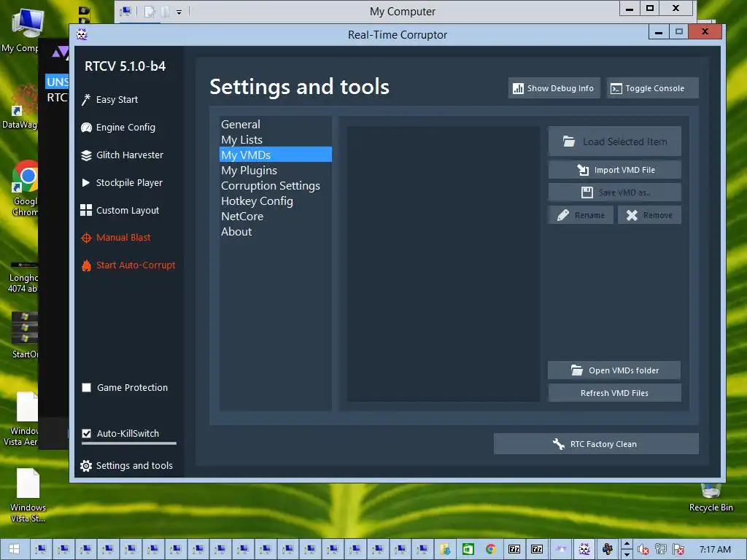747x560 pixels.
Task: Click Save VMD as button
Action: [614, 192]
